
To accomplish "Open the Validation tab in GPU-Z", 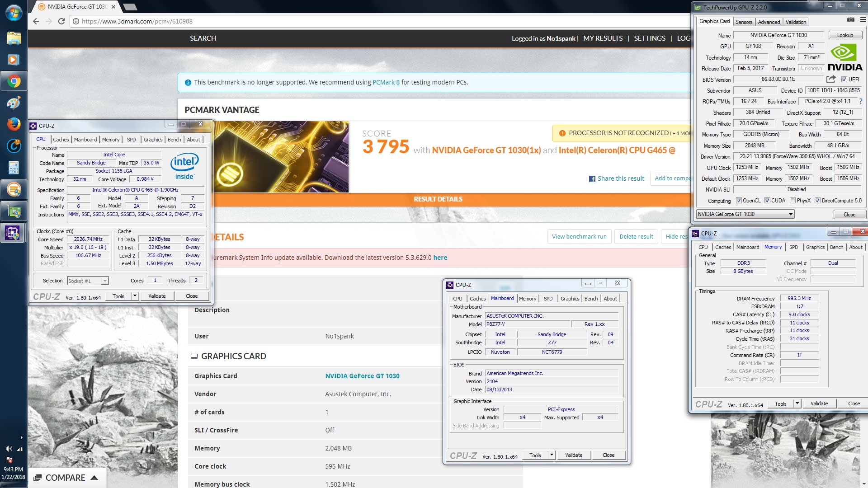I will [x=796, y=22].
